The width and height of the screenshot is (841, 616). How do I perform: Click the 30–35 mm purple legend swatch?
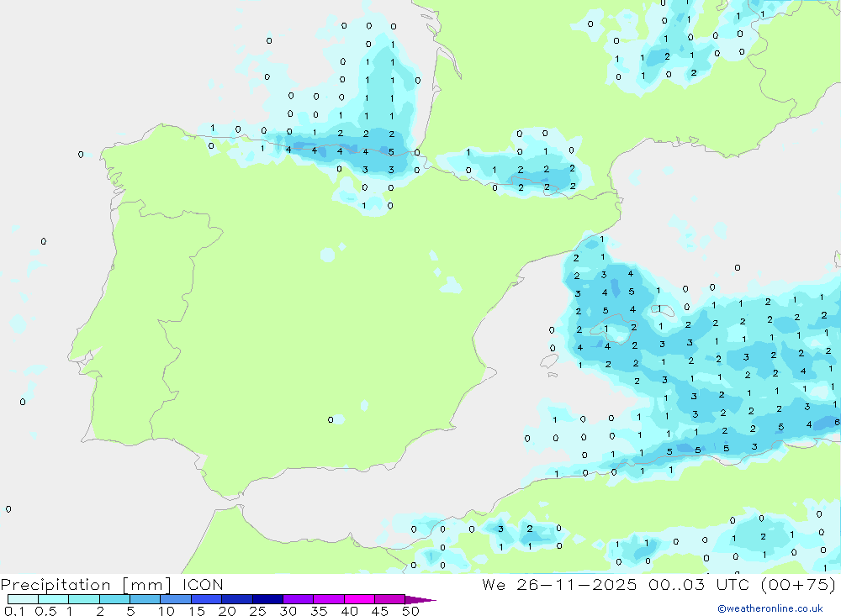[x=299, y=599]
